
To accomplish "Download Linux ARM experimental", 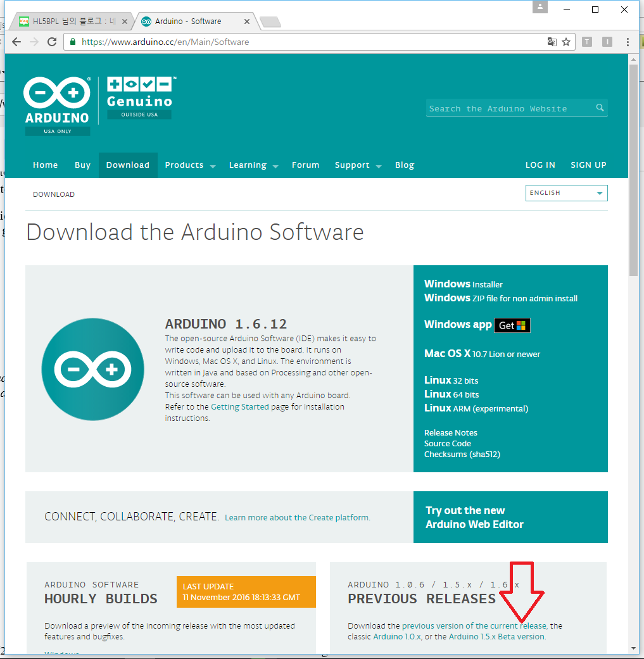I will pos(476,408).
